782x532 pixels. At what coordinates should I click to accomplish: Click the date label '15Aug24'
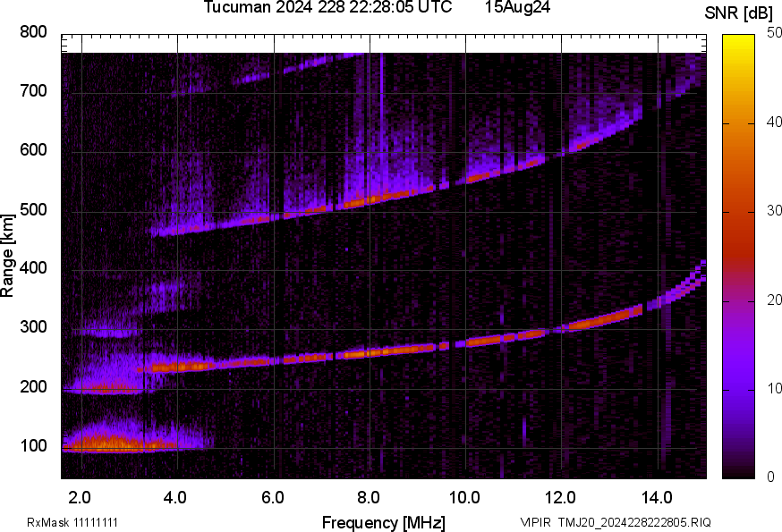[518, 7]
